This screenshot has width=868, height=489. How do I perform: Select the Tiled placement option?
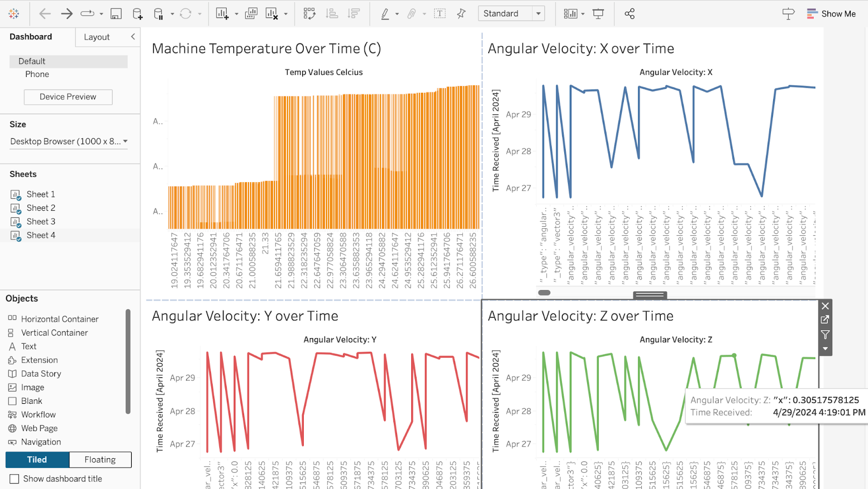click(37, 460)
